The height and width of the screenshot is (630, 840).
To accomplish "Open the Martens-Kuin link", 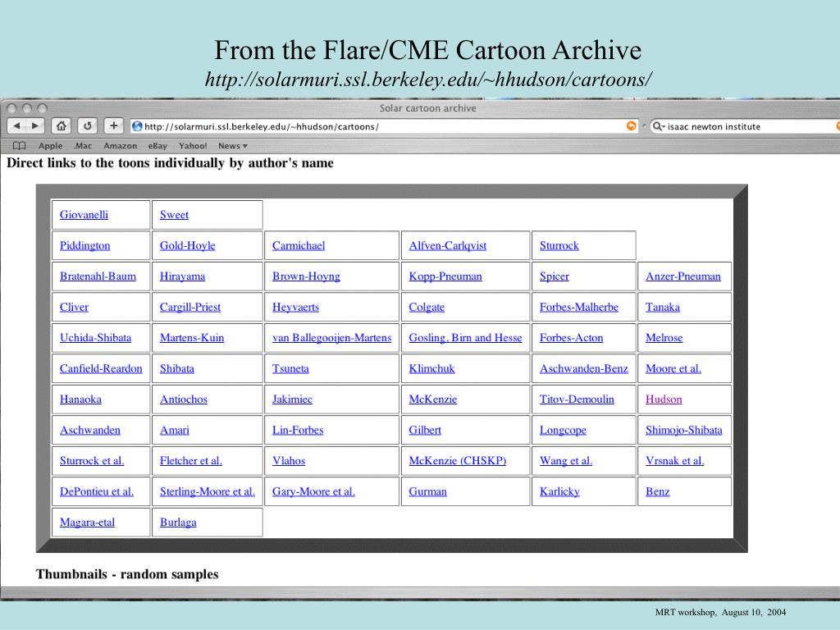I will 192,338.
